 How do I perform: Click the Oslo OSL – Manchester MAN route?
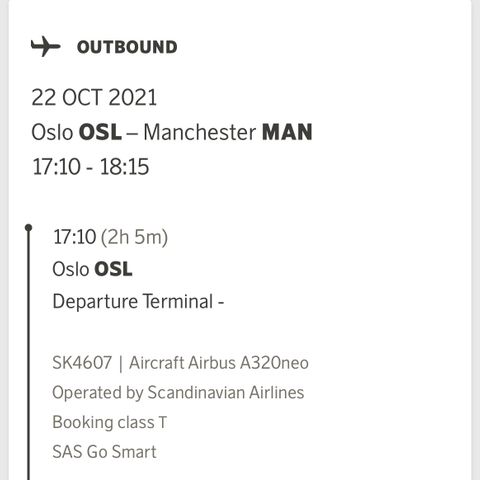172,132
